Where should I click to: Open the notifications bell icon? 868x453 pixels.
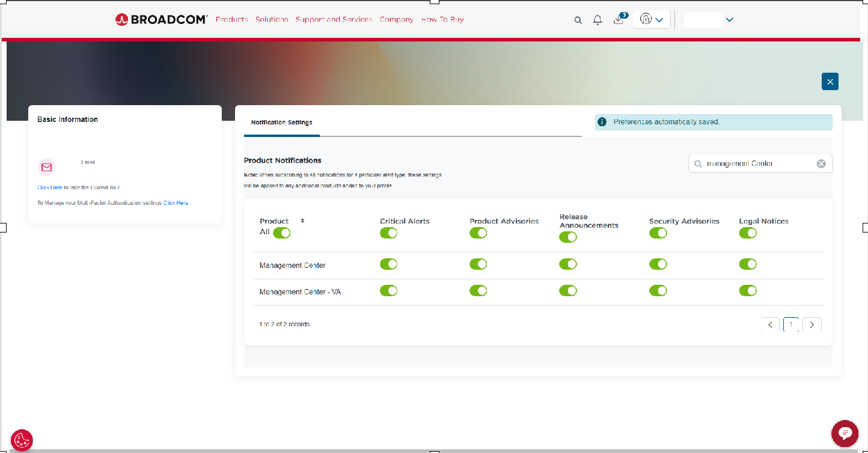[598, 20]
